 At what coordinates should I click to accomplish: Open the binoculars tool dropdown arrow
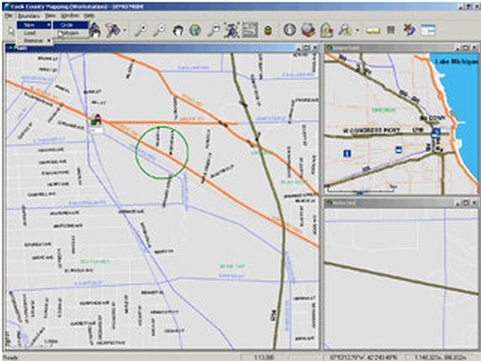tap(358, 30)
